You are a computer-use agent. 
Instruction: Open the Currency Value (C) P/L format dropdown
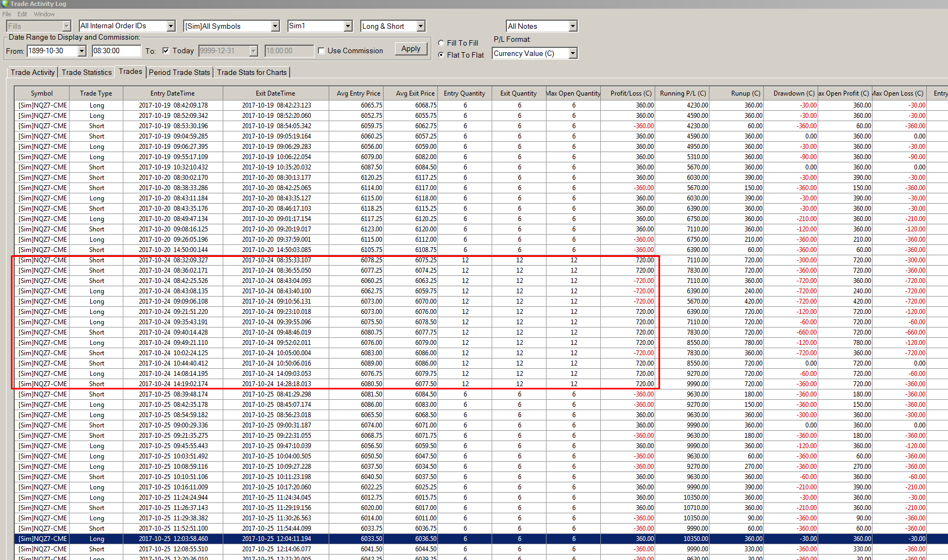[573, 53]
